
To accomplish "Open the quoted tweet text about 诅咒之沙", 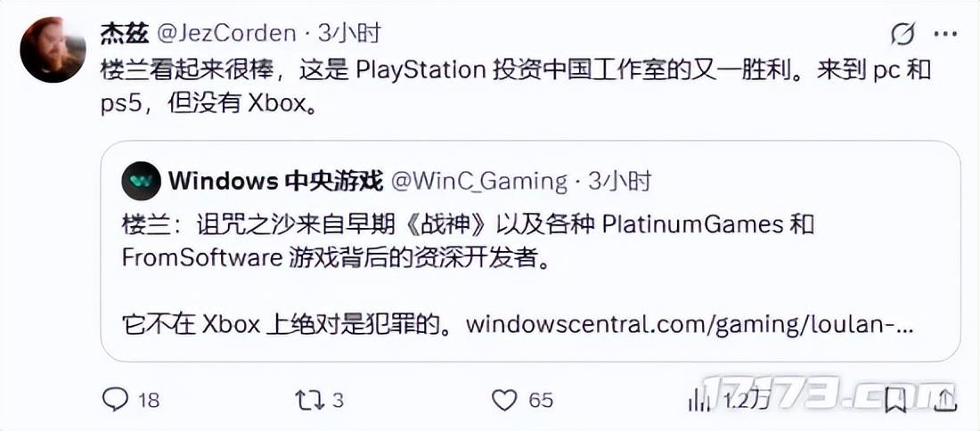I will point(468,240).
